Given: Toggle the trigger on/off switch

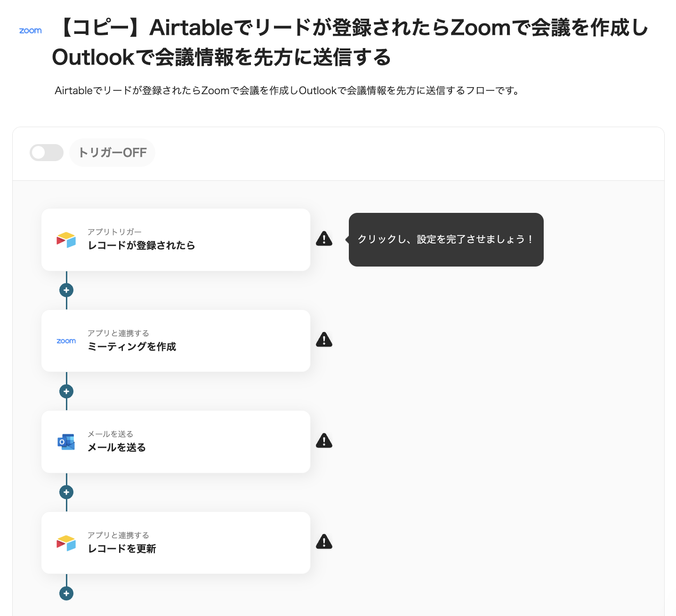Looking at the screenshot, I should click(x=47, y=153).
